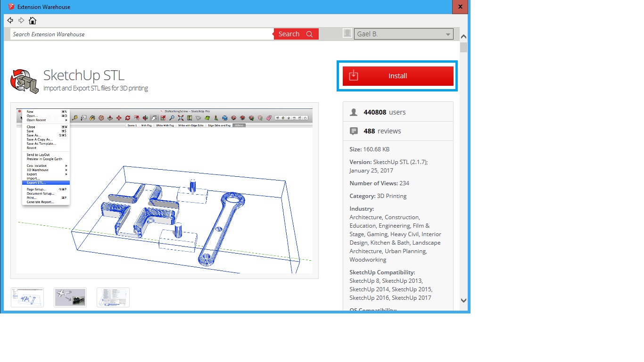Click the download icon on the Install button

(x=354, y=75)
